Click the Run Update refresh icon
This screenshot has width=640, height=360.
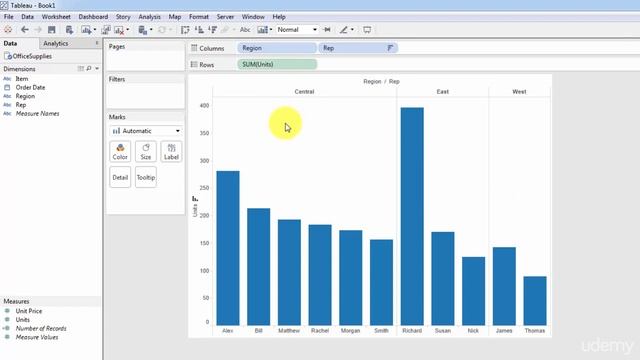[x=162, y=30]
